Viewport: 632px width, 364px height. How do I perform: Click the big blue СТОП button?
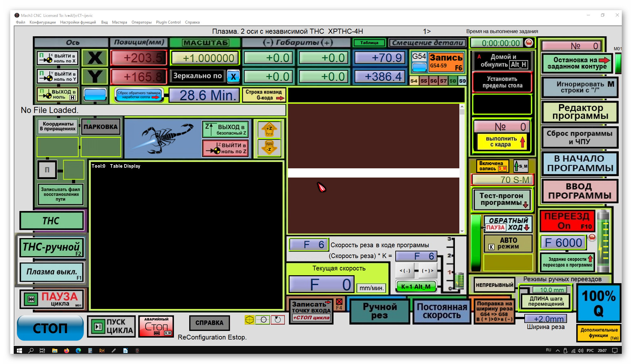point(50,328)
